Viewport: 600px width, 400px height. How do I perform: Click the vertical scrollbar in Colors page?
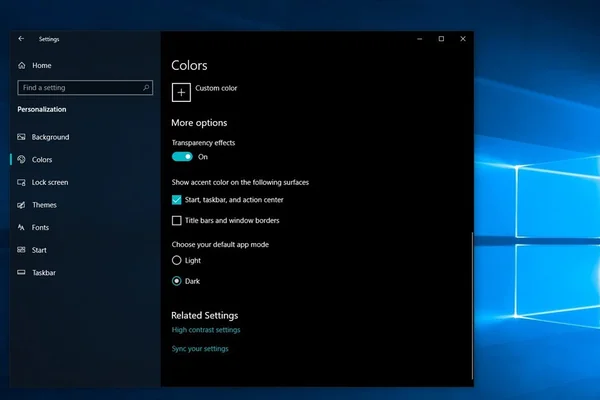pos(473,305)
